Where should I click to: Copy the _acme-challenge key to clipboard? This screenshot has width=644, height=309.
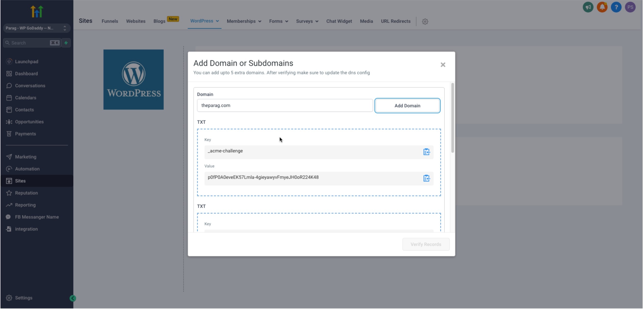point(426,152)
